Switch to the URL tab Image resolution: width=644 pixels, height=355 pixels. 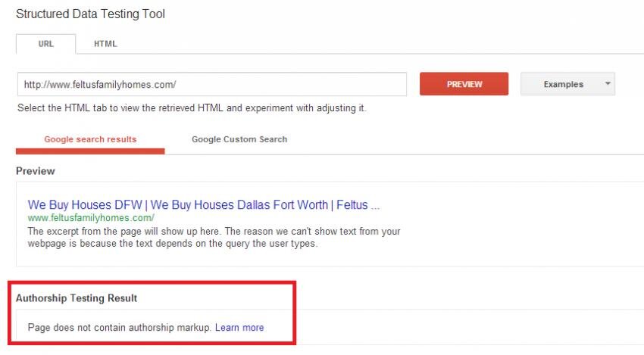point(46,44)
